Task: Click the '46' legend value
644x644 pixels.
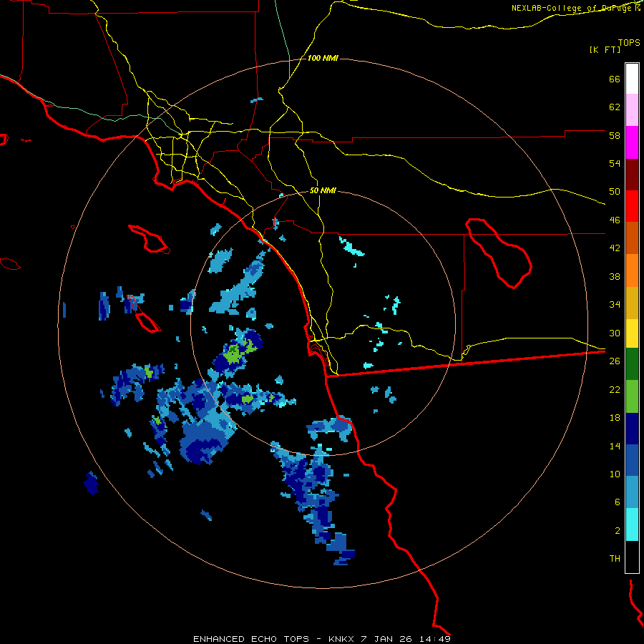Action: (x=615, y=220)
